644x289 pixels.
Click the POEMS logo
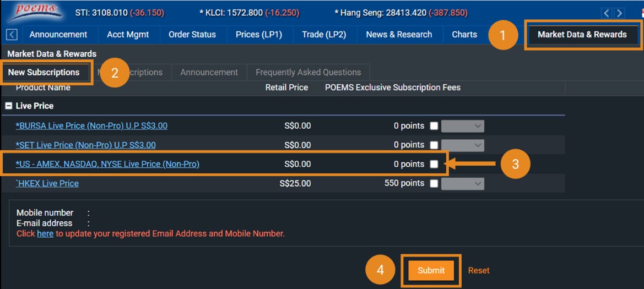tap(32, 11)
